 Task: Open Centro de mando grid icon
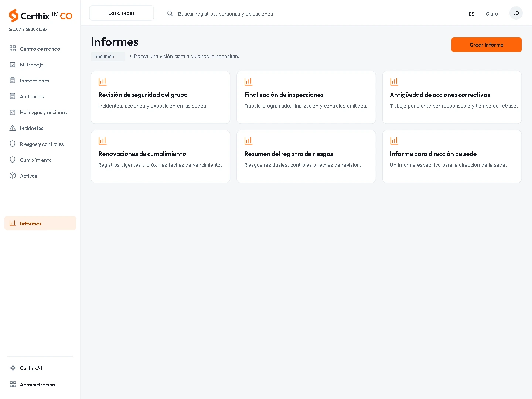[13, 48]
